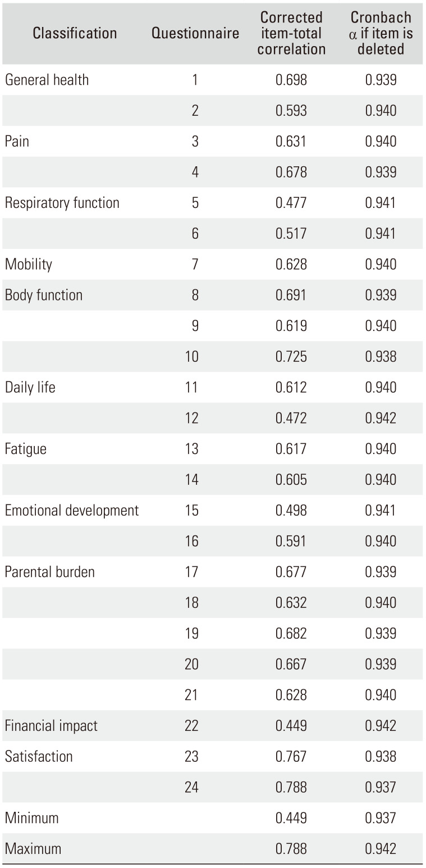This screenshot has height=868, width=426.
Task: Select questionnaire number 24 cell
Action: (x=191, y=788)
